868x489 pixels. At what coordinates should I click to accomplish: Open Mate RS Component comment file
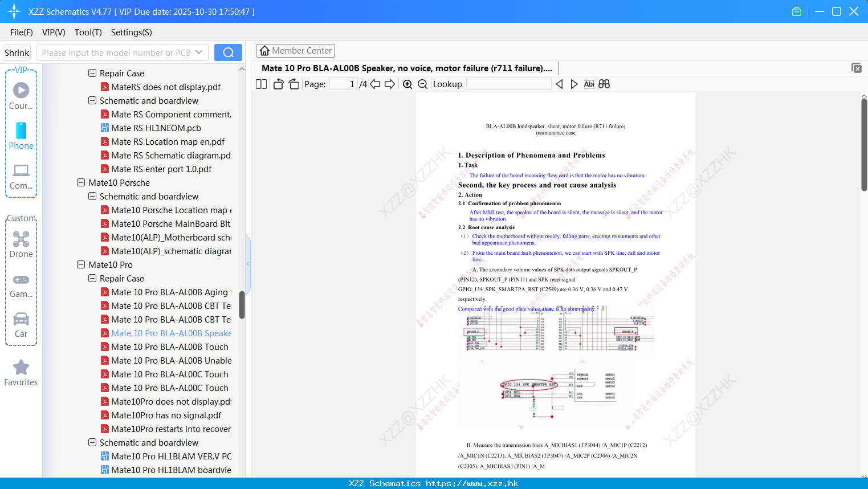(166, 114)
